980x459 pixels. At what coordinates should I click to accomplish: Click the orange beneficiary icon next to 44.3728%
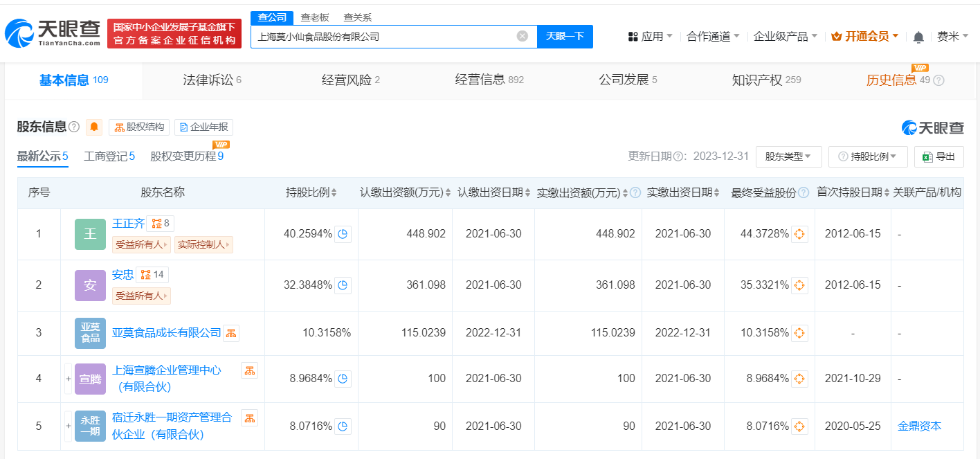coord(799,234)
